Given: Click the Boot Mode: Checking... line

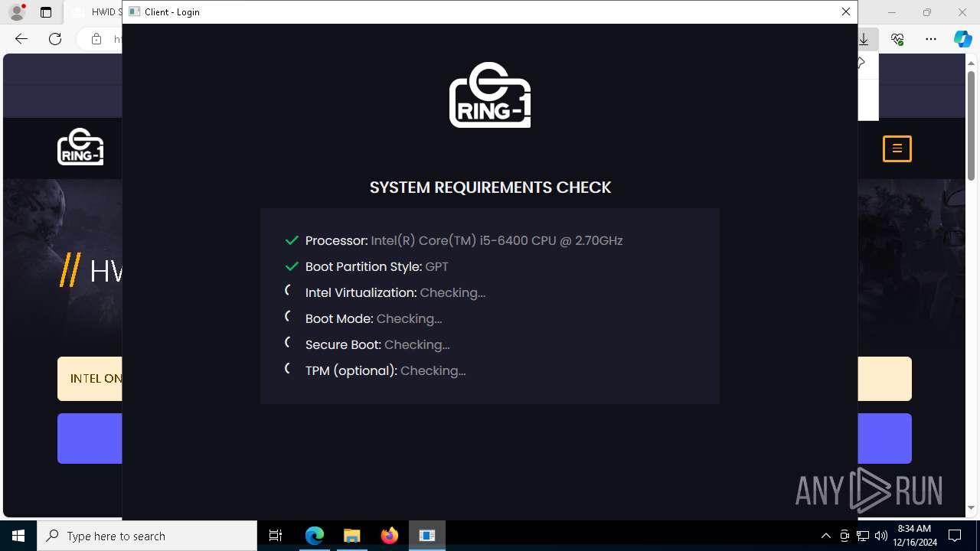Looking at the screenshot, I should pyautogui.click(x=374, y=318).
